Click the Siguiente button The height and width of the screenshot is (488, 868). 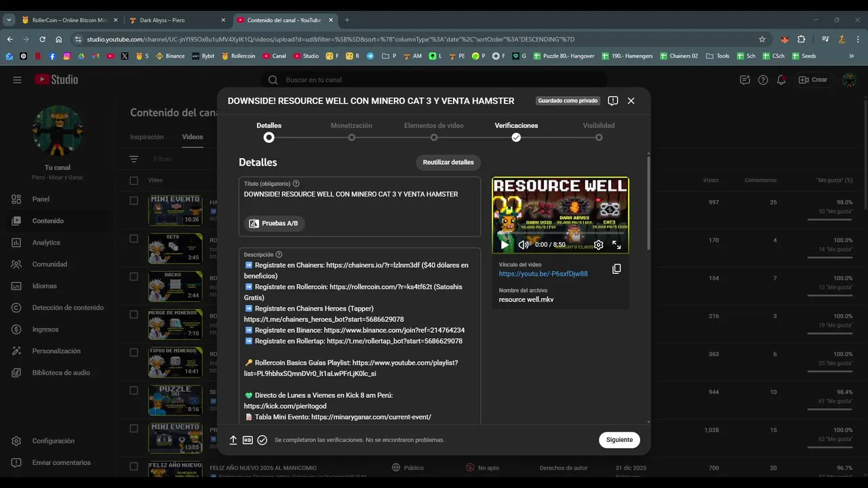[x=619, y=440]
